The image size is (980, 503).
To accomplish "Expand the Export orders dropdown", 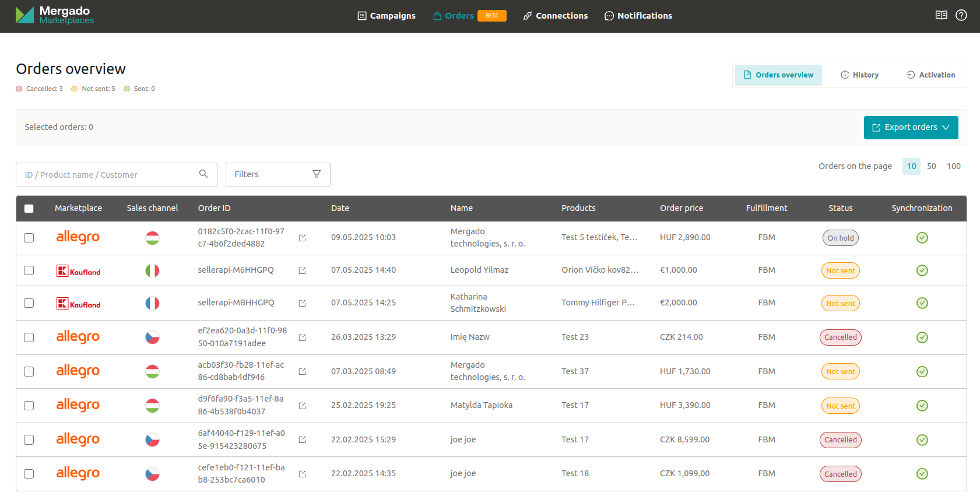I will coord(911,128).
